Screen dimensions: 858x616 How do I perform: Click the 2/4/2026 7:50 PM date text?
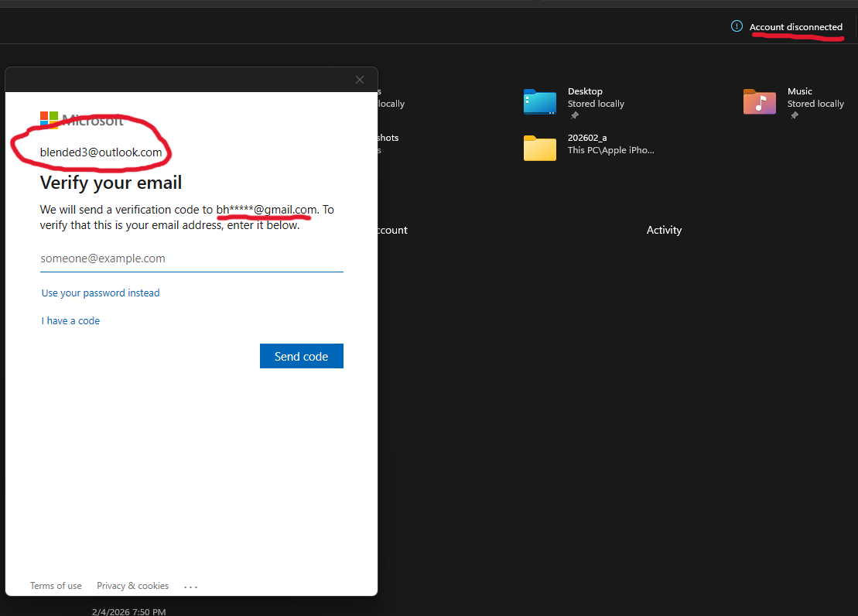(x=128, y=611)
